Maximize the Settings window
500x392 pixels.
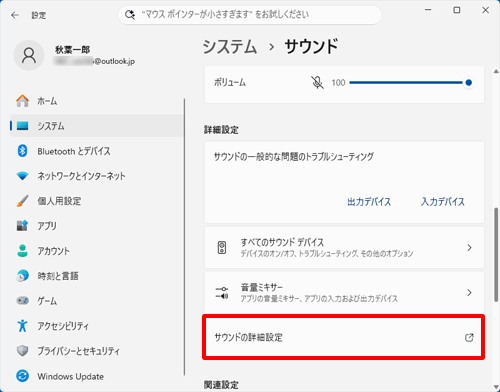(x=457, y=10)
